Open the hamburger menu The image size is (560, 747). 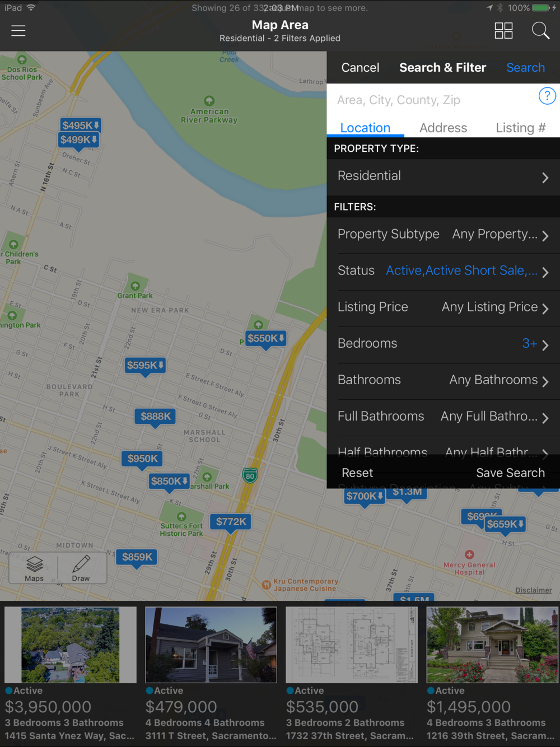tap(18, 31)
